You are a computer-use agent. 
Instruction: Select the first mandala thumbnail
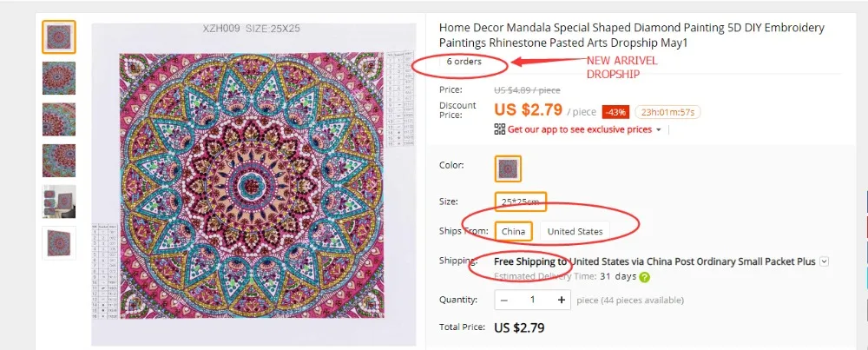click(59, 37)
